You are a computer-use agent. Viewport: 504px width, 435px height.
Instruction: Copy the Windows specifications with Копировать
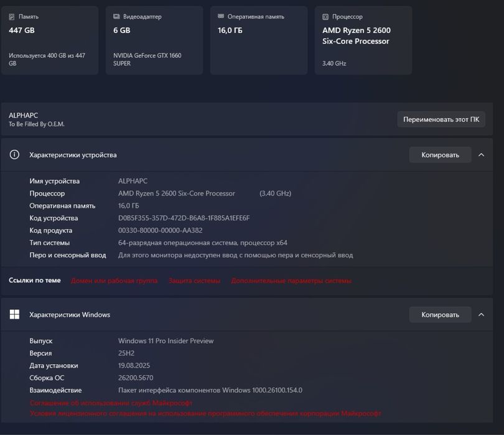coord(440,315)
